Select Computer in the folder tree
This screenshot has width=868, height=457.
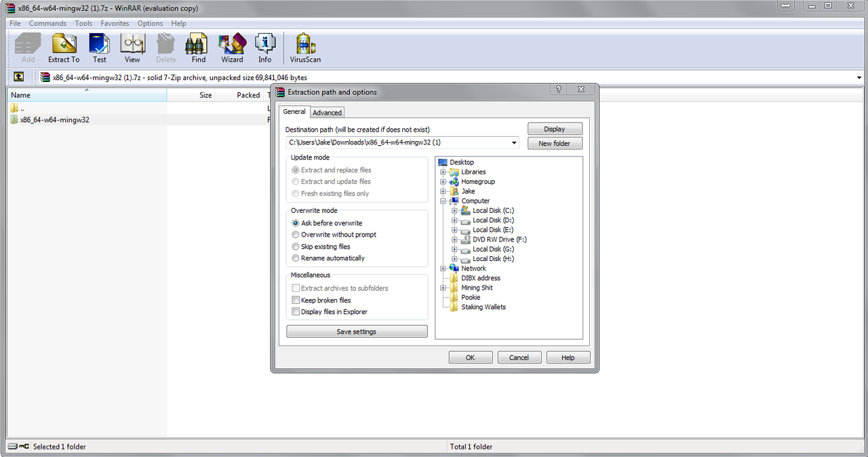(x=475, y=201)
